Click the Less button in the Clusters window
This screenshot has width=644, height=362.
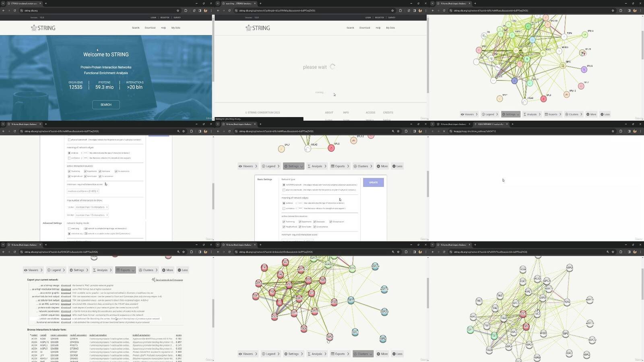point(397,354)
